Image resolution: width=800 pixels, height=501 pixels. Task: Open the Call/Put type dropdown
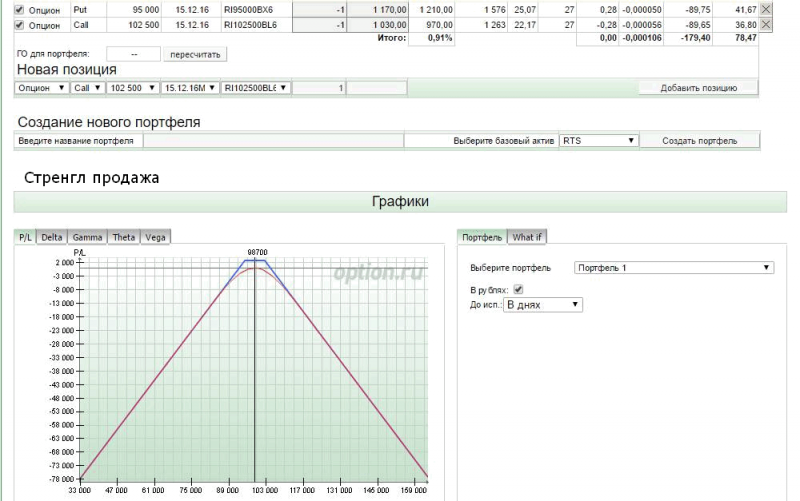tap(87, 88)
